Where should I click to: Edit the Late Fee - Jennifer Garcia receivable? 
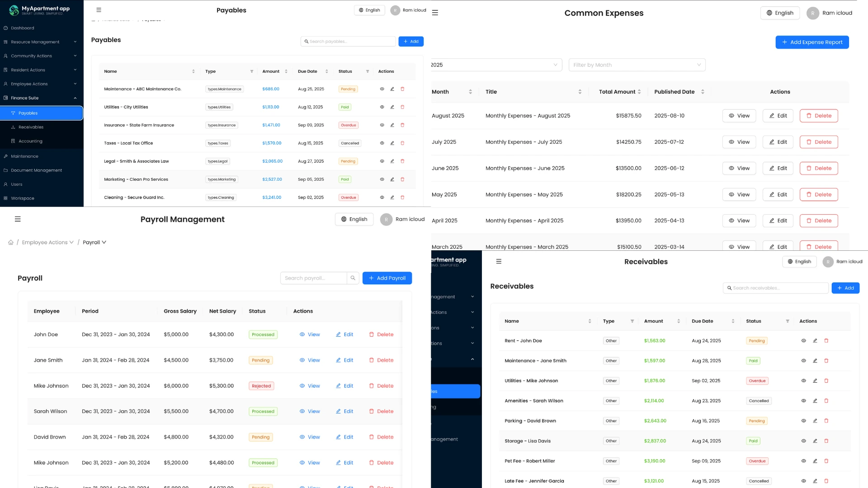pyautogui.click(x=815, y=481)
